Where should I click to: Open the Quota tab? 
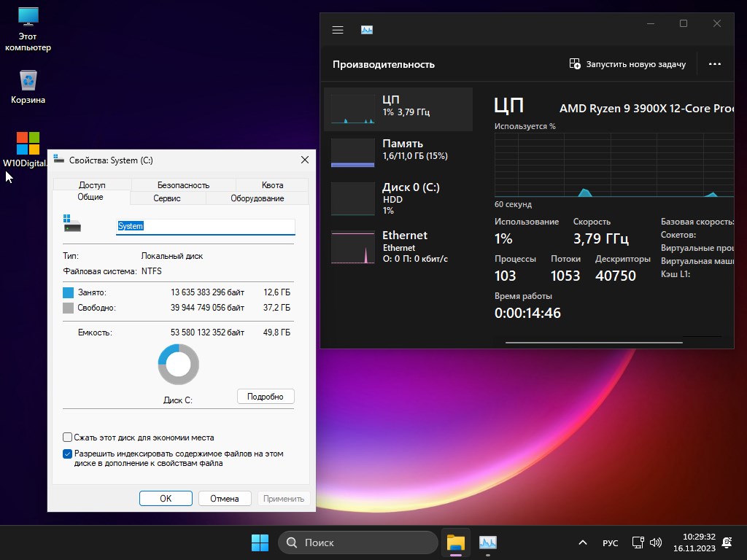click(x=272, y=185)
